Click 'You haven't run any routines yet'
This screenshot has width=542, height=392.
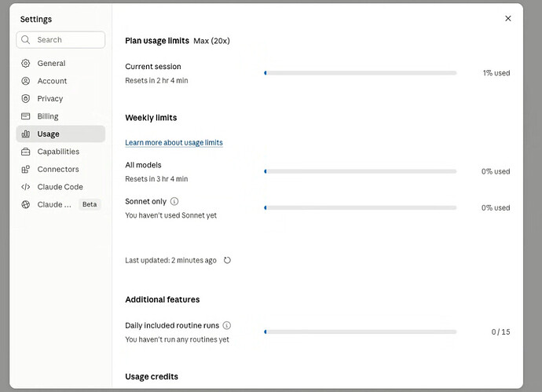(177, 339)
